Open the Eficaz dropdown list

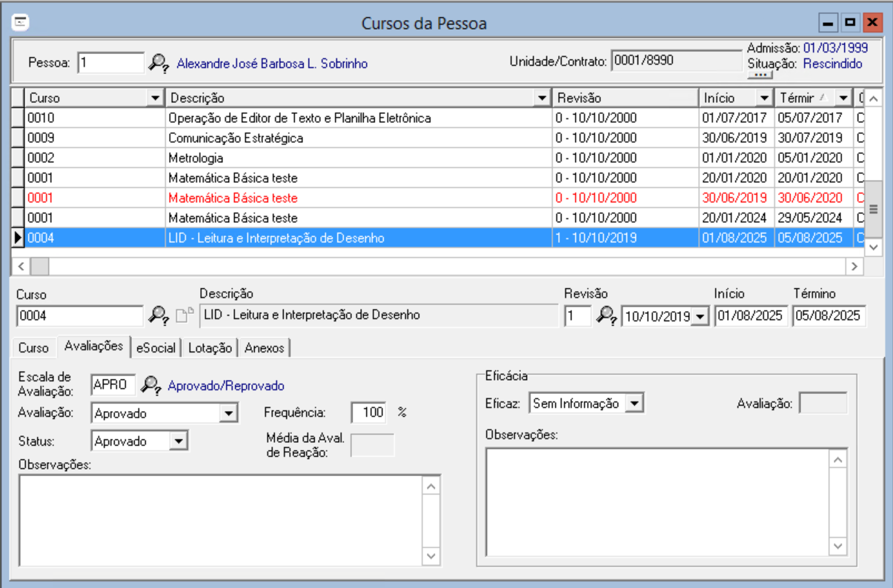(634, 404)
